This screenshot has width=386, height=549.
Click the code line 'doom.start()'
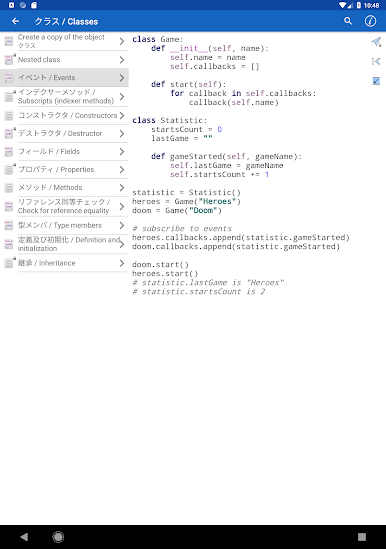click(160, 265)
